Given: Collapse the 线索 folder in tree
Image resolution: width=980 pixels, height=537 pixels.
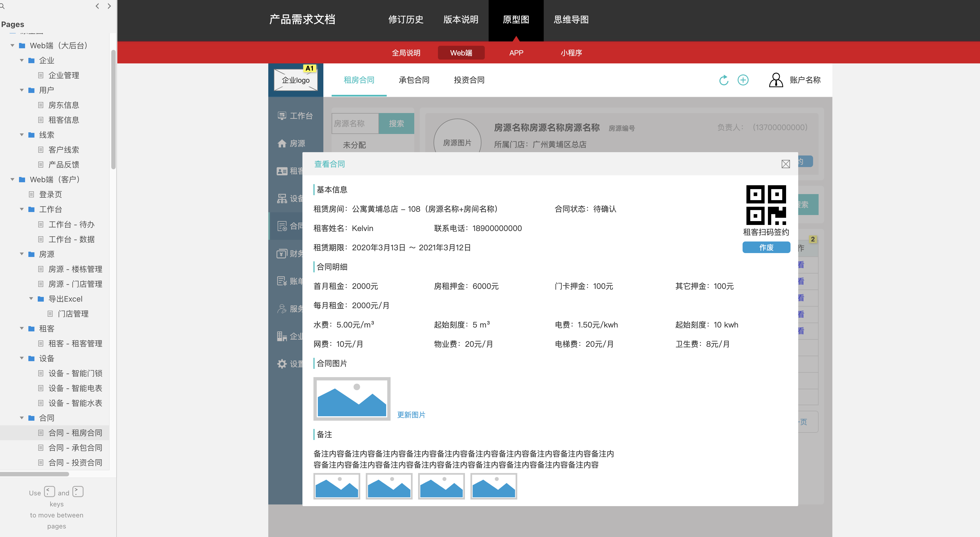Looking at the screenshot, I should coord(22,135).
